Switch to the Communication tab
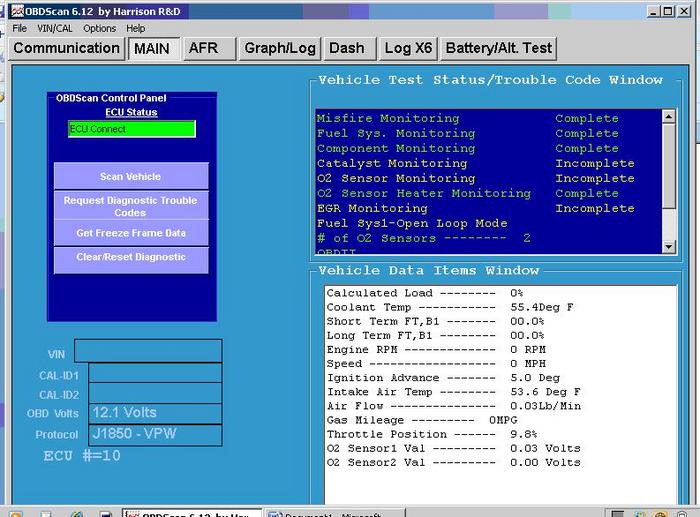This screenshot has height=517, width=700. click(x=66, y=48)
